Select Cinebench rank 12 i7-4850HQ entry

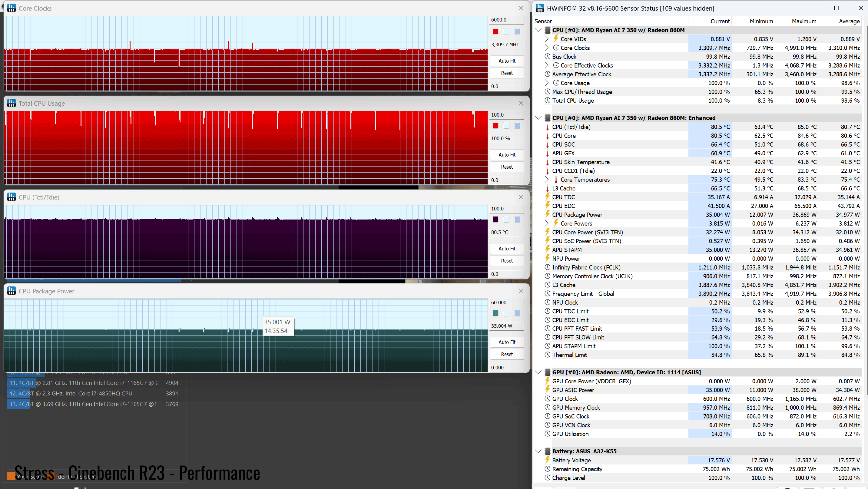tap(94, 393)
